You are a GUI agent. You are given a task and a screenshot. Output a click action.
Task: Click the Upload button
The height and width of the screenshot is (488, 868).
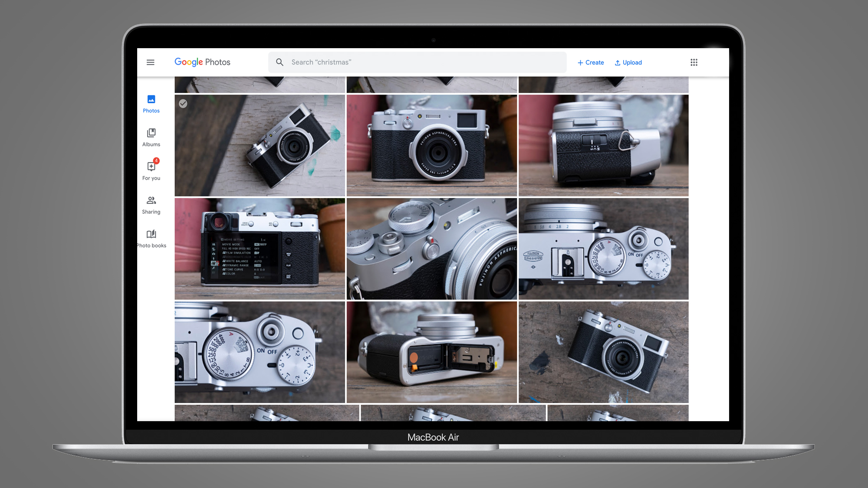click(628, 62)
